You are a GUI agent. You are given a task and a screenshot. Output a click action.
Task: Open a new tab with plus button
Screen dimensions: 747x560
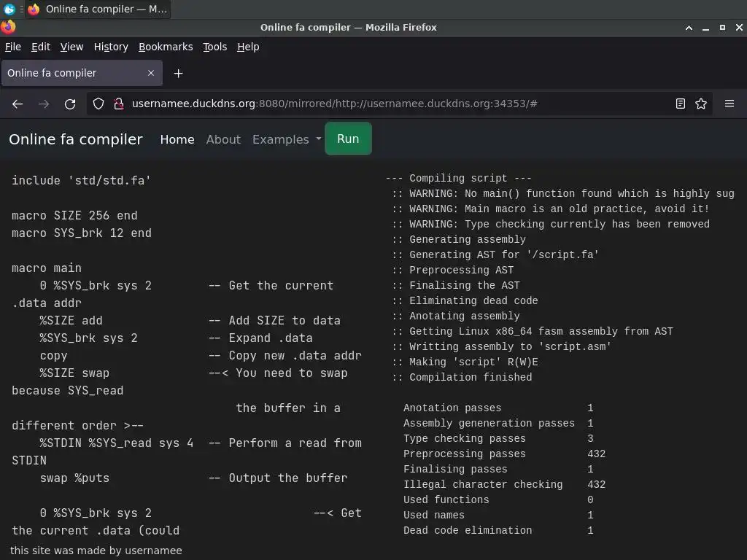pyautogui.click(x=178, y=74)
